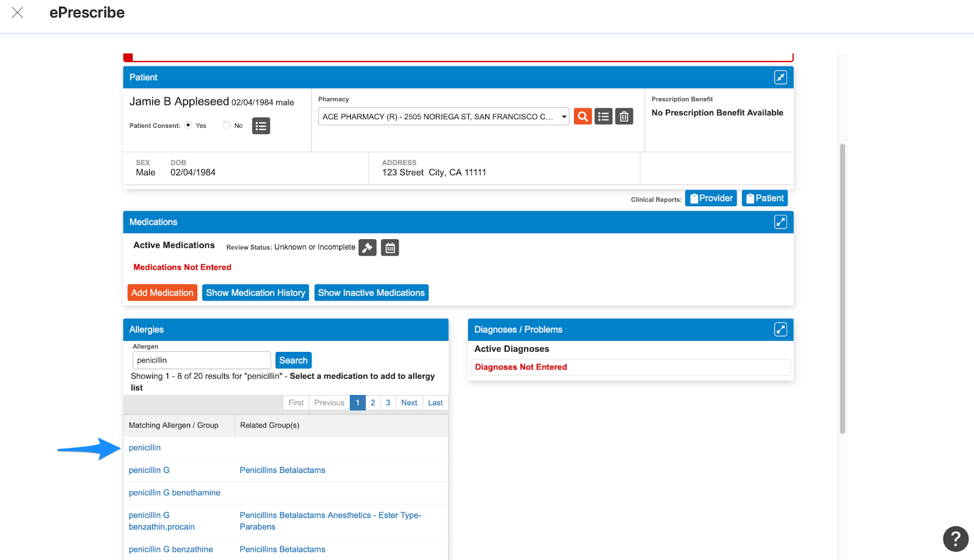Screen dimensions: 974x560
Task: Collapse the Patient panel
Action: tap(780, 77)
